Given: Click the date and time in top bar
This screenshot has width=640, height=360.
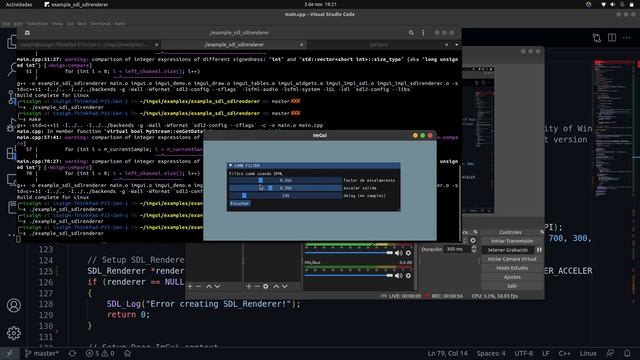Looking at the screenshot, I should point(320,4).
